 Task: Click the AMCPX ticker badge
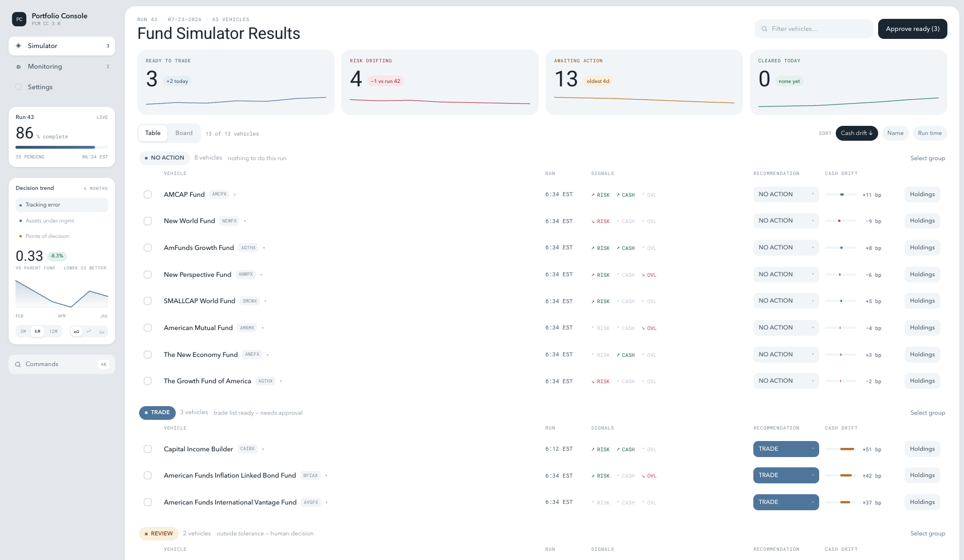219,194
